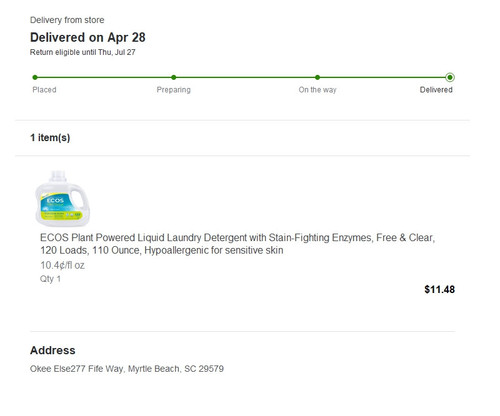Click the Delivered on Apr 28 heading
Screen dimensions: 500x416
click(88, 37)
